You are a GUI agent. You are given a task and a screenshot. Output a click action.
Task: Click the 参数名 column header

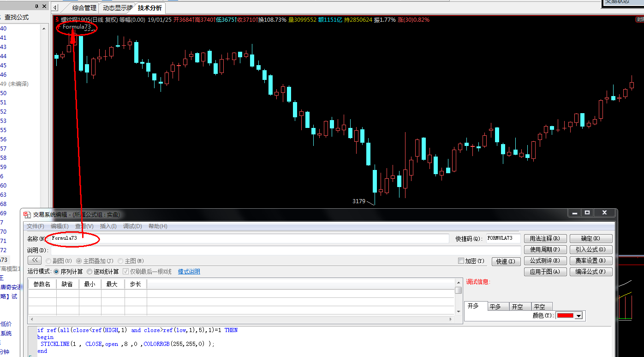pos(42,284)
